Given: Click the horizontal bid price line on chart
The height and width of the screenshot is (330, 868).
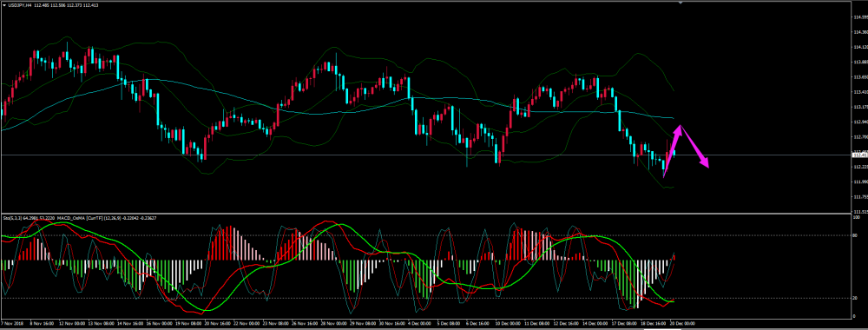Looking at the screenshot, I should tap(426, 155).
